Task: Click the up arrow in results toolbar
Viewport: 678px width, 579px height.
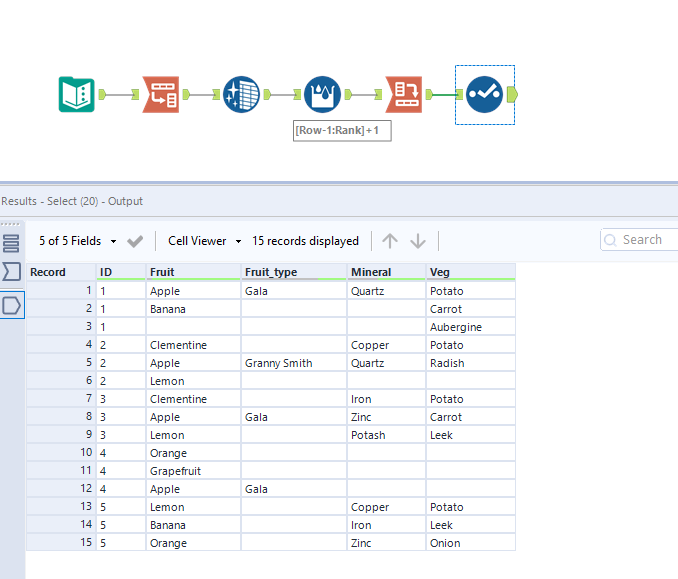Action: pyautogui.click(x=390, y=241)
